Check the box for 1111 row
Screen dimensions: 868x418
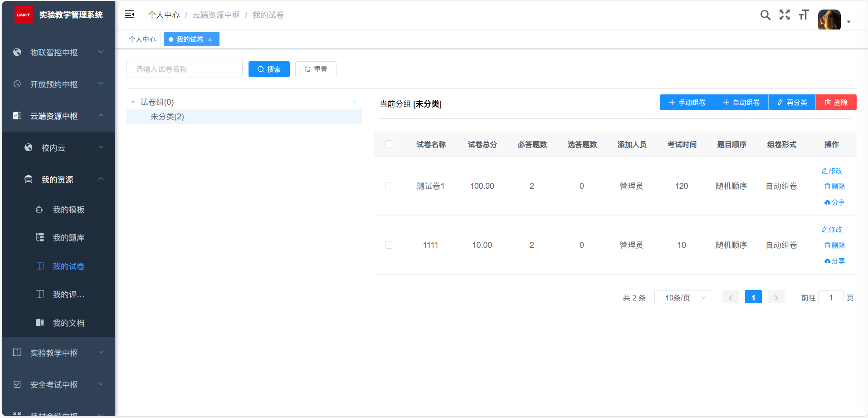click(x=389, y=245)
